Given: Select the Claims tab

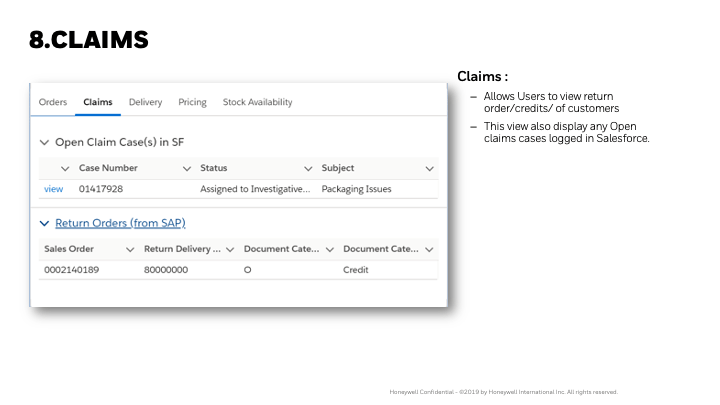Looking at the screenshot, I should point(97,102).
